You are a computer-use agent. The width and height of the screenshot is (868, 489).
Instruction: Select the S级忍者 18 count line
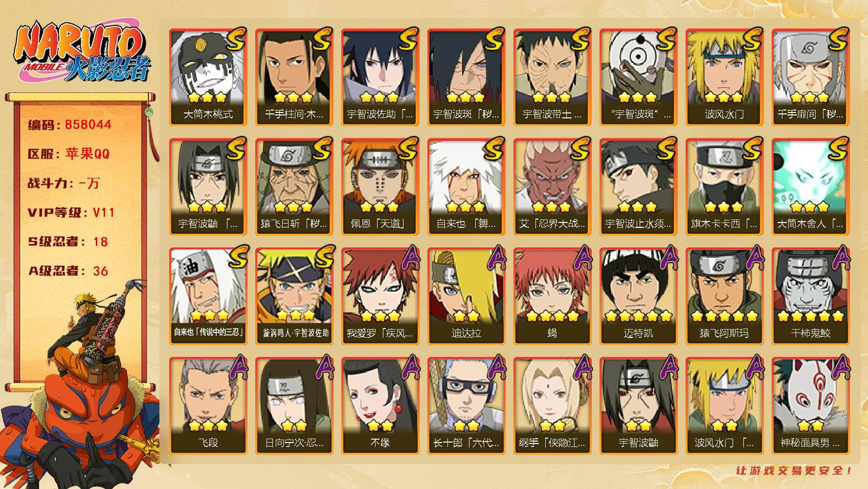point(68,242)
